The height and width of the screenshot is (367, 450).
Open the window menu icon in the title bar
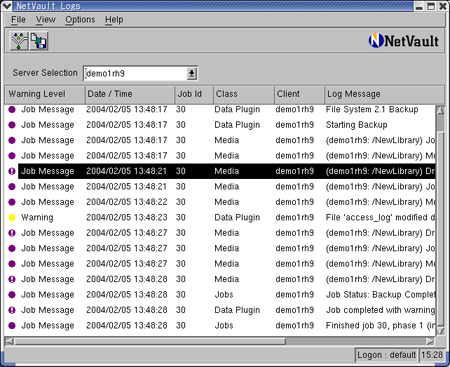click(x=7, y=6)
